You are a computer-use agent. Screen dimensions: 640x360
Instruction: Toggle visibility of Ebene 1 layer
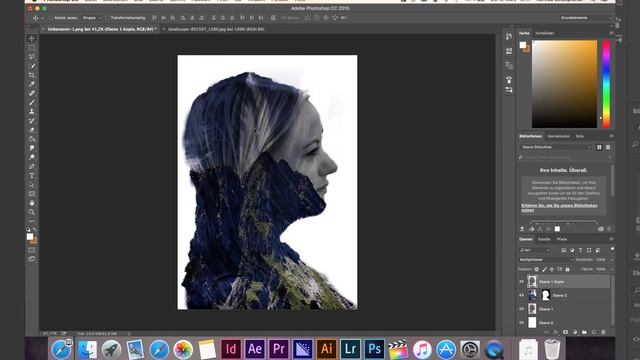(x=522, y=309)
